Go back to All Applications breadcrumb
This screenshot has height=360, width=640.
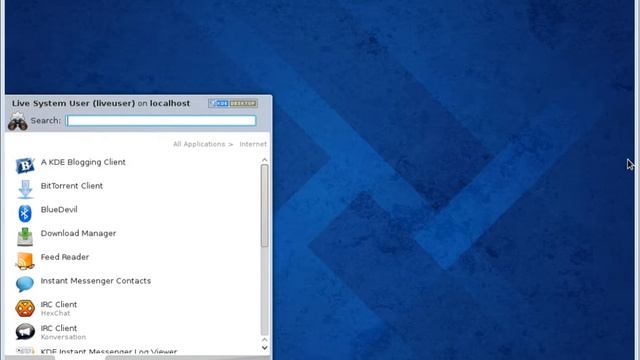tap(199, 144)
